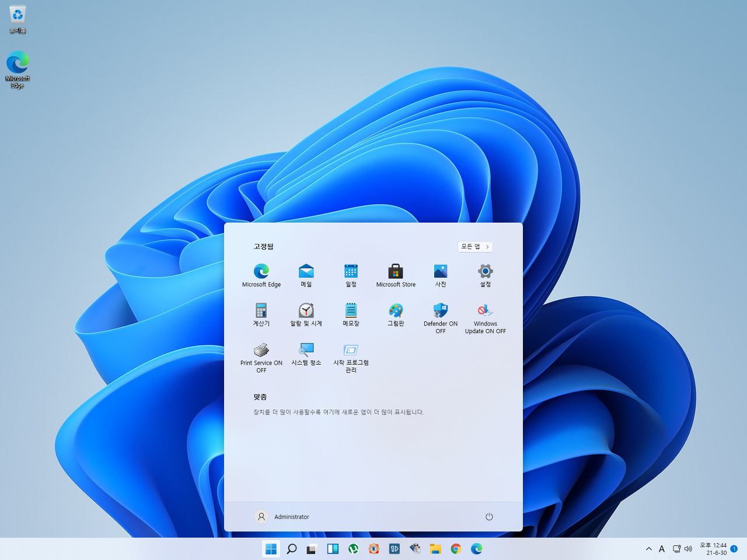Open 메모장 notepad
This screenshot has height=560, width=747.
click(x=351, y=314)
